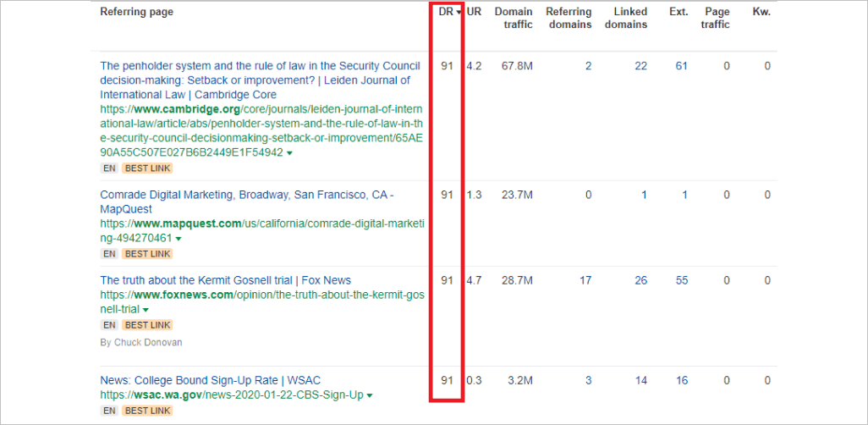
Task: Sort by DR column header
Action: point(449,12)
